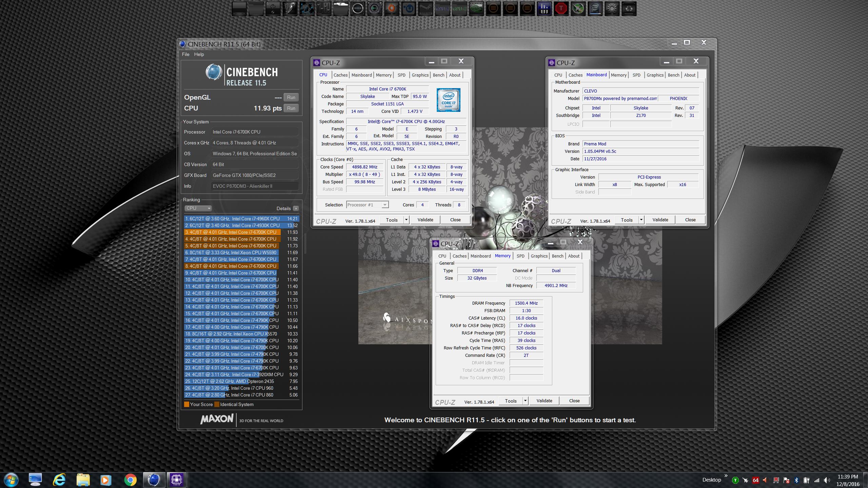Select ranking entry AMD Opteron 2435
The width and height of the screenshot is (868, 488).
pyautogui.click(x=241, y=381)
